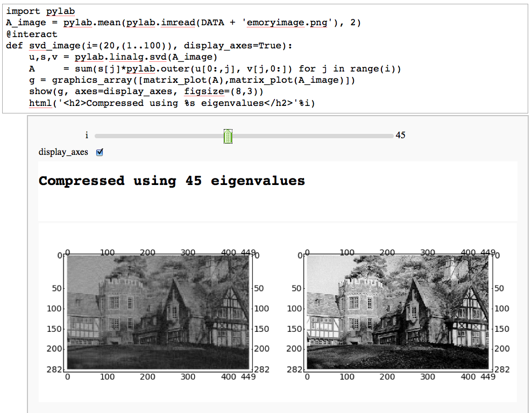Click the 'html(' call on the last code line
Image resolution: width=532 pixels, height=413 pixels.
coord(42,103)
